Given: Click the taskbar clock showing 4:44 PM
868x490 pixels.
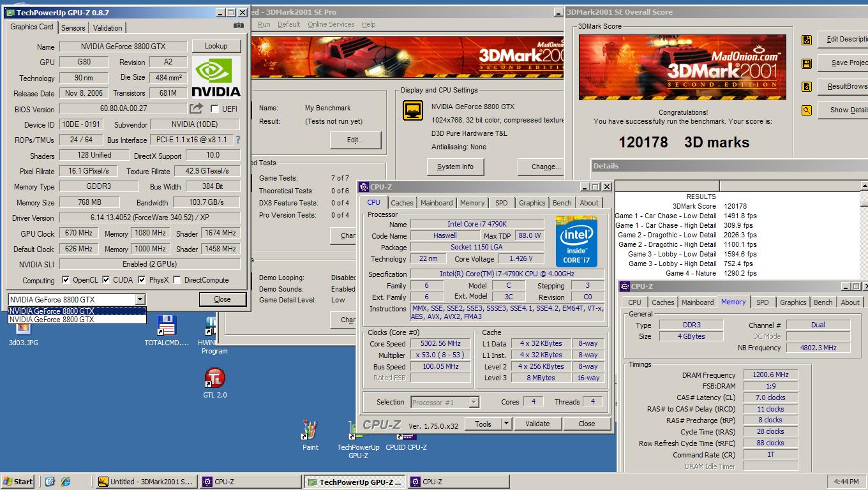Looking at the screenshot, I should coord(846,482).
